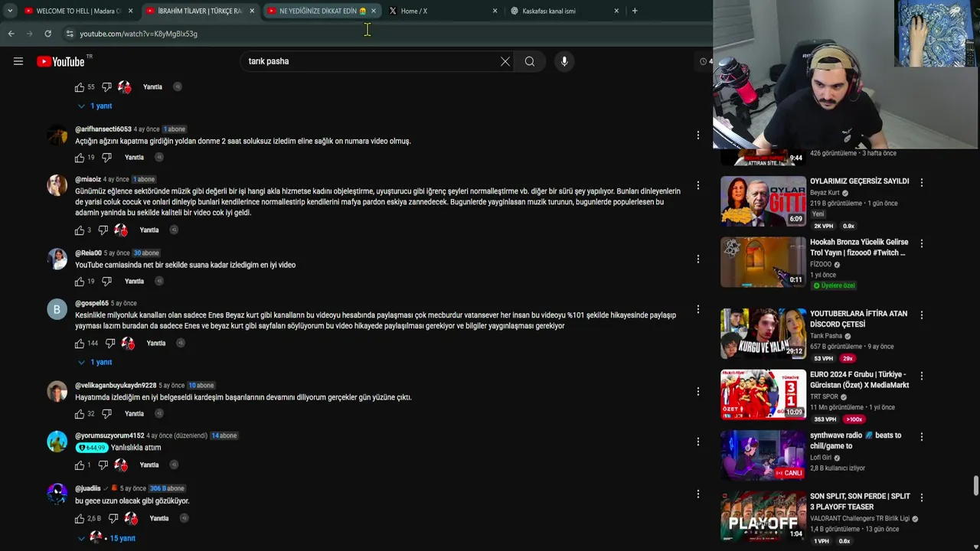The height and width of the screenshot is (551, 980).
Task: Like the comment by @arifhansecti6053
Action: pyautogui.click(x=80, y=158)
